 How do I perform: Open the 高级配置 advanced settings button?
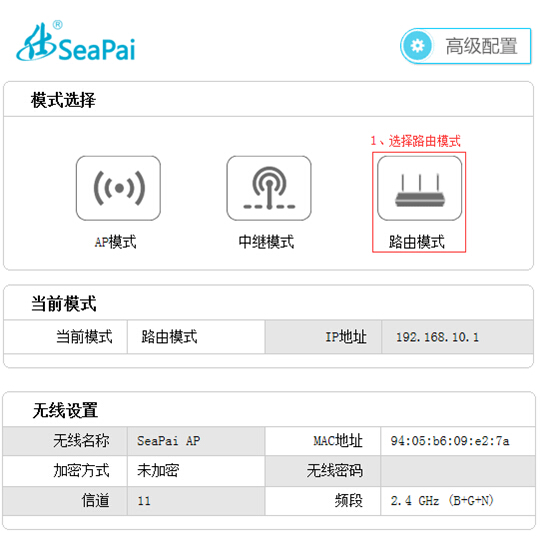point(466,46)
